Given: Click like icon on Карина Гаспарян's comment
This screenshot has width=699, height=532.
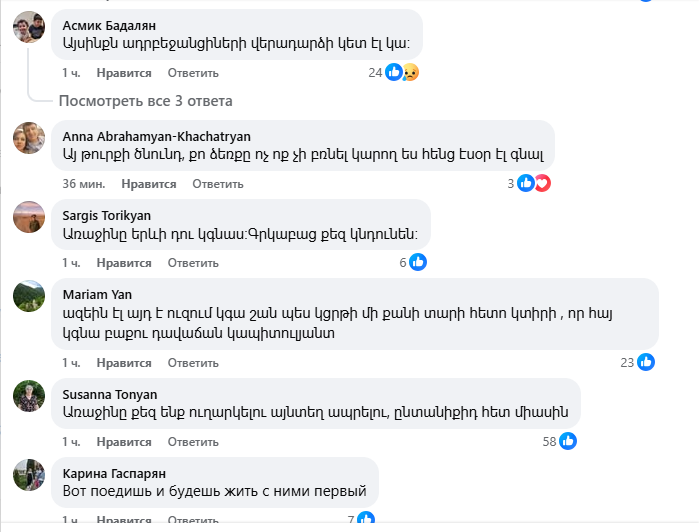Looking at the screenshot, I should click(366, 519).
